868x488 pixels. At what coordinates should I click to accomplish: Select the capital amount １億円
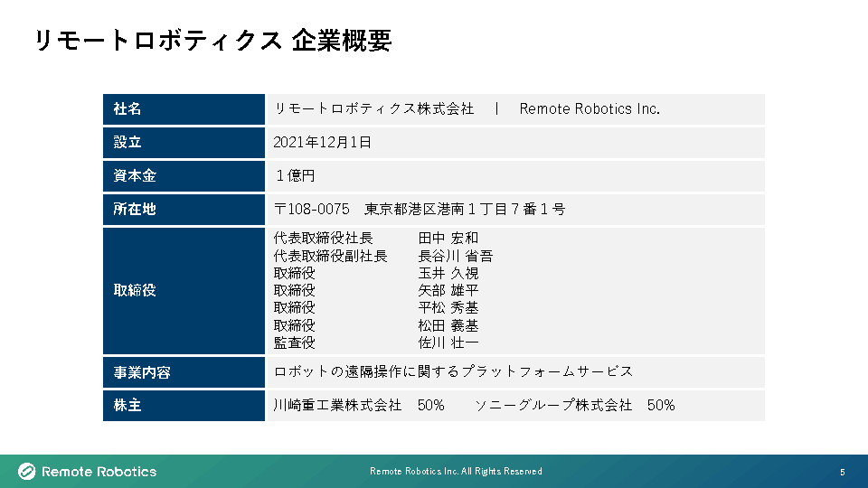click(x=295, y=176)
